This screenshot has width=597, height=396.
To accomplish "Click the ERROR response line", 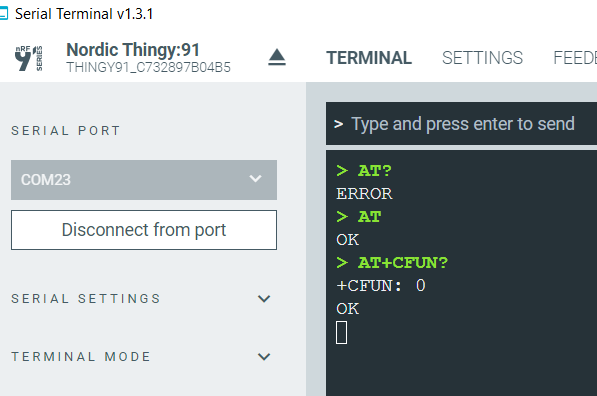I will click(x=364, y=194).
